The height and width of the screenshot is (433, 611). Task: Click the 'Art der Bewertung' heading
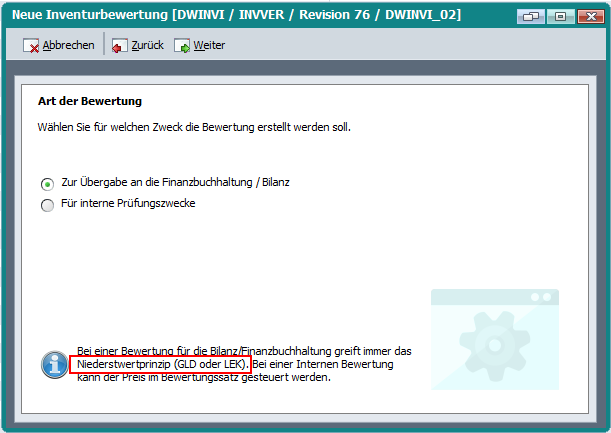(90, 101)
